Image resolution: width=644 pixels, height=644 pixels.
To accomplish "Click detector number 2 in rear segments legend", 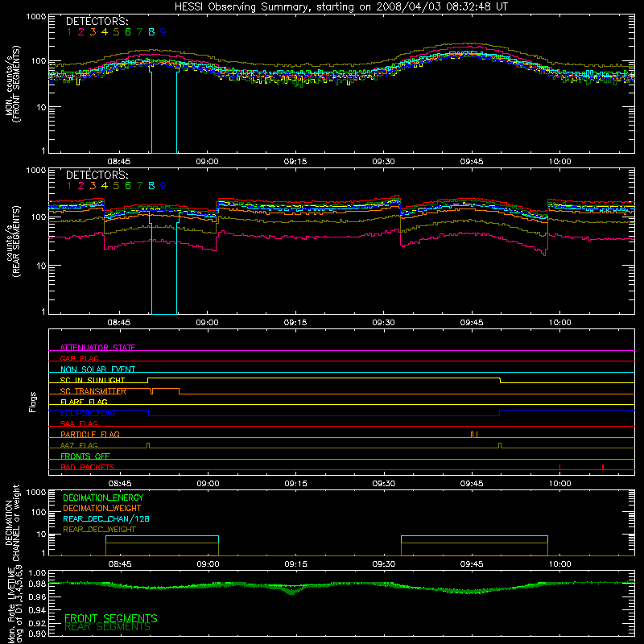I will tap(81, 186).
